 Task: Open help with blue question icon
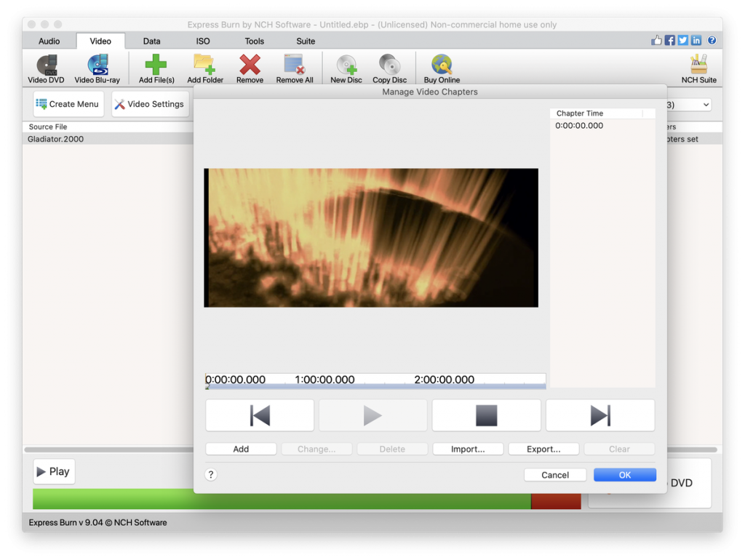tap(712, 41)
